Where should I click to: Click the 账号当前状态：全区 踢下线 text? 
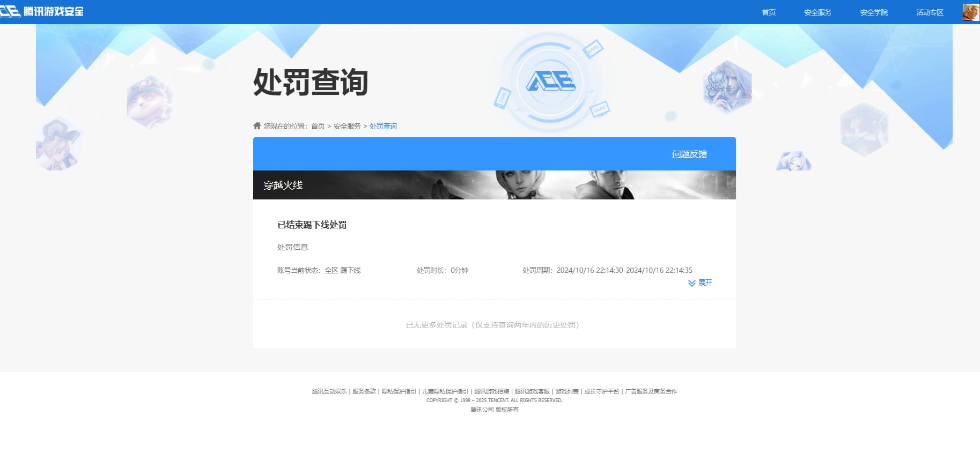(319, 270)
